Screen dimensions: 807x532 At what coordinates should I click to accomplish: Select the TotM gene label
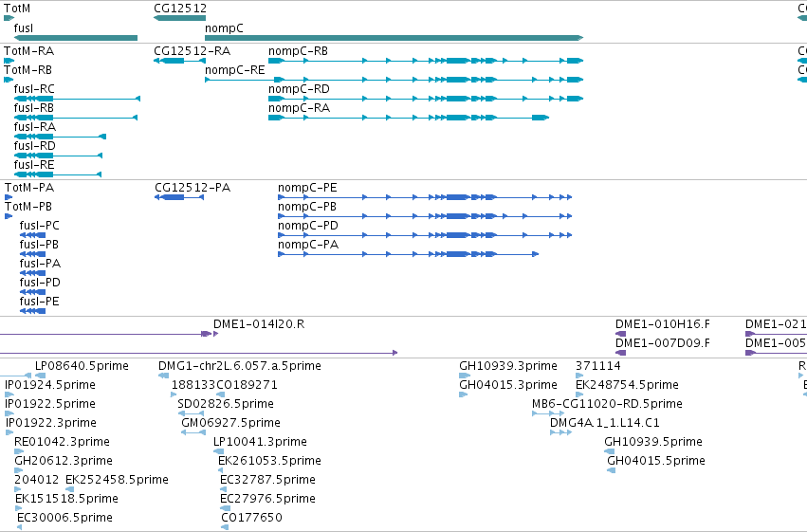coord(17,9)
